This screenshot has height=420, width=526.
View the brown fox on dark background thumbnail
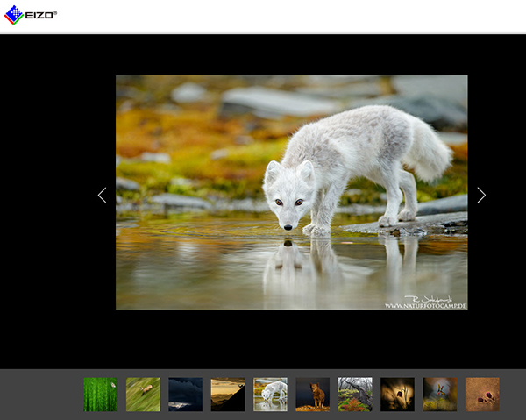click(312, 395)
